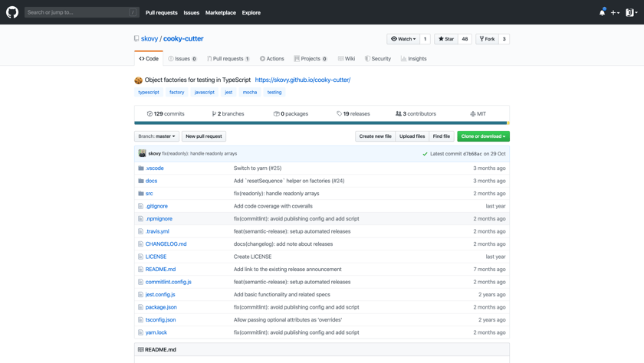Click the yarn.lock file icon
The width and height of the screenshot is (644, 363).
click(141, 332)
